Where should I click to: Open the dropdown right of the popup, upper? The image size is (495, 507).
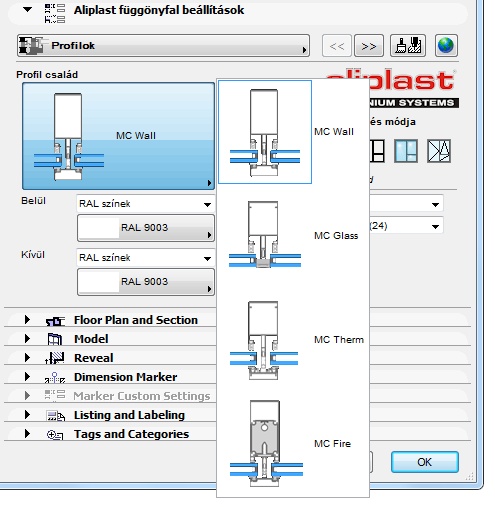click(x=406, y=204)
